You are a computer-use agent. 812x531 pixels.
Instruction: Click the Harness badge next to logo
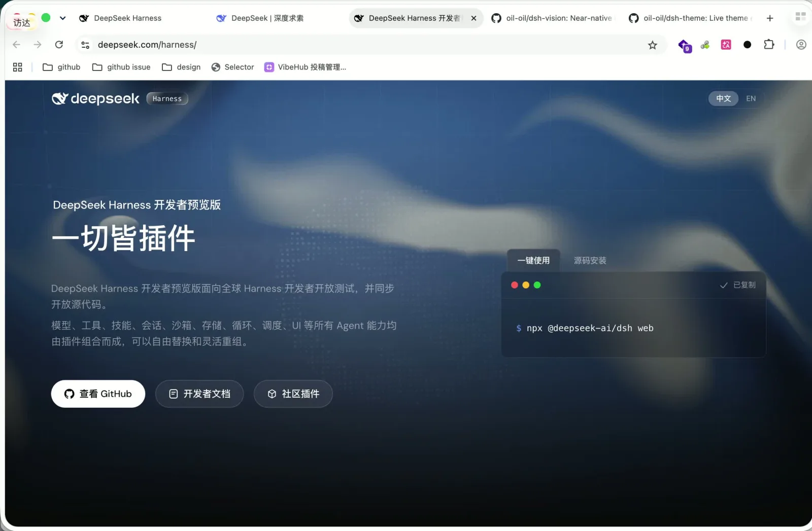click(167, 98)
